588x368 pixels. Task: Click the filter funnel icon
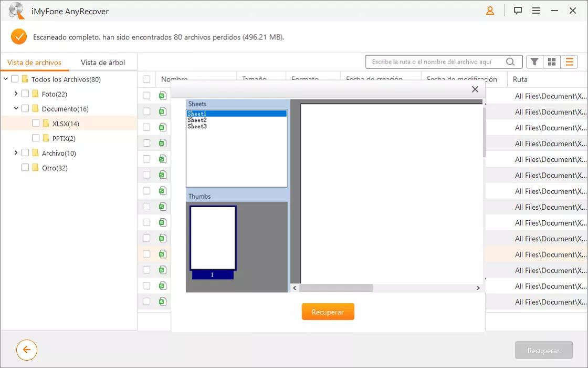click(534, 62)
